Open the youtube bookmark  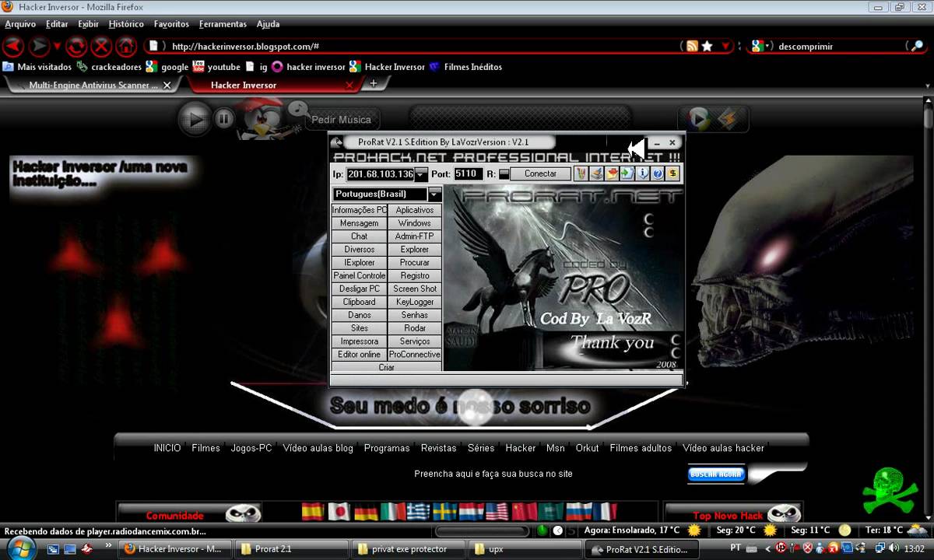(216, 67)
